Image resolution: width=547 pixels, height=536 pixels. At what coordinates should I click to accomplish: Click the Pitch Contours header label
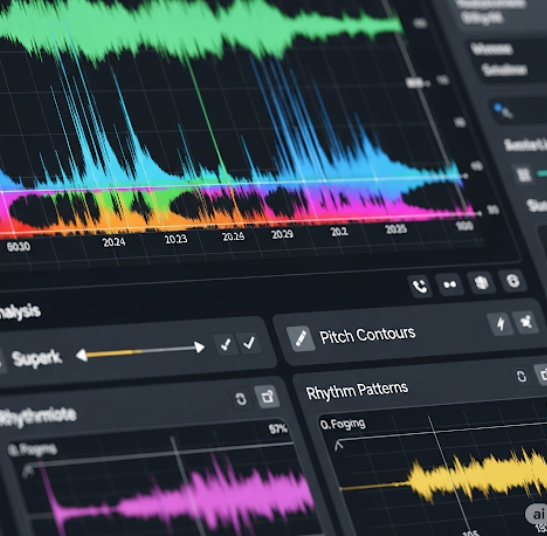367,335
